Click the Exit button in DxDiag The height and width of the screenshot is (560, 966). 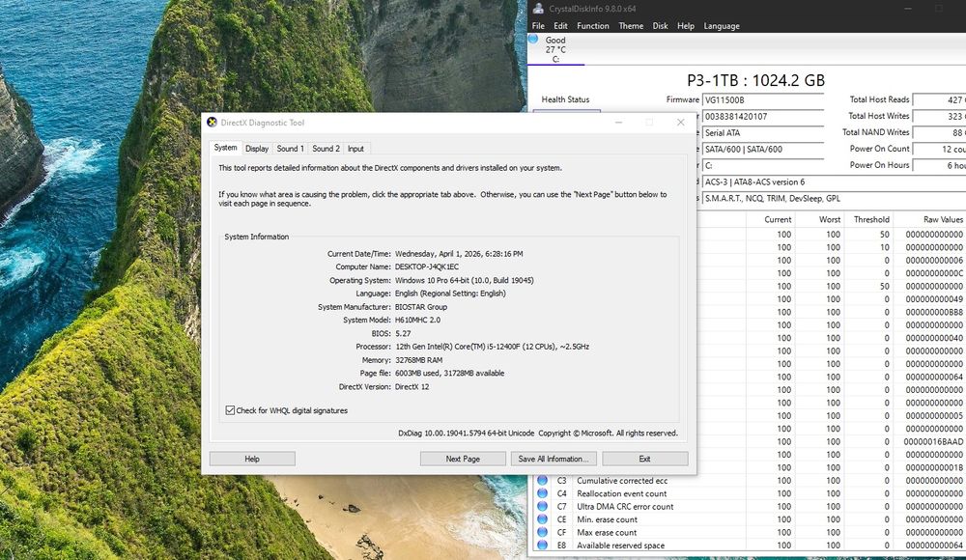(x=644, y=459)
